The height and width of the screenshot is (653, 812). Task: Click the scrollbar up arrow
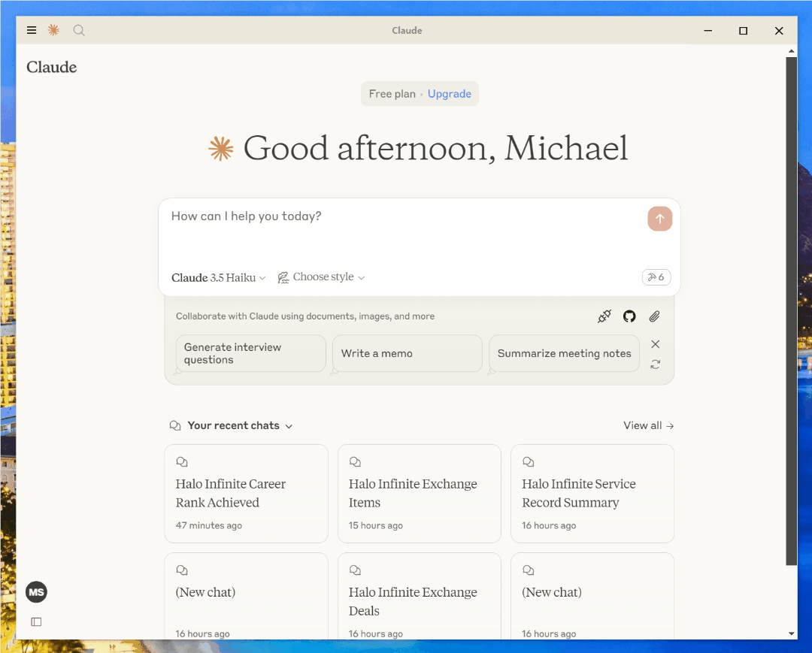791,50
